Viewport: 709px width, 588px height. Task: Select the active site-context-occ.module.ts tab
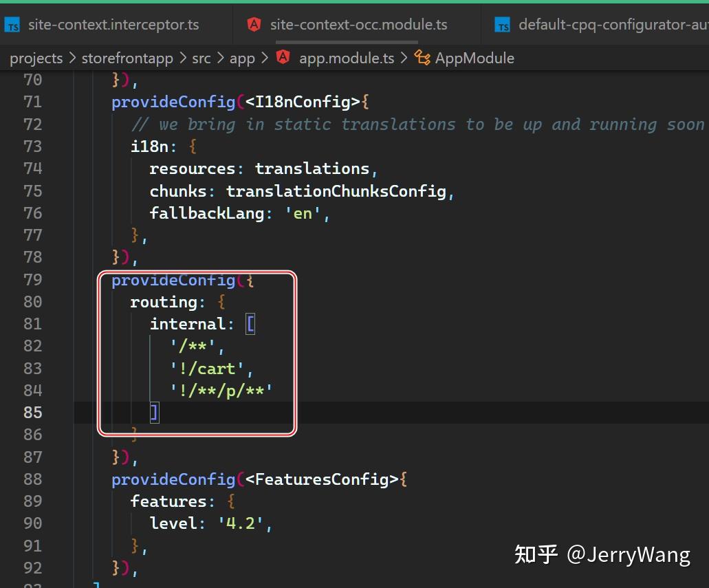(359, 25)
